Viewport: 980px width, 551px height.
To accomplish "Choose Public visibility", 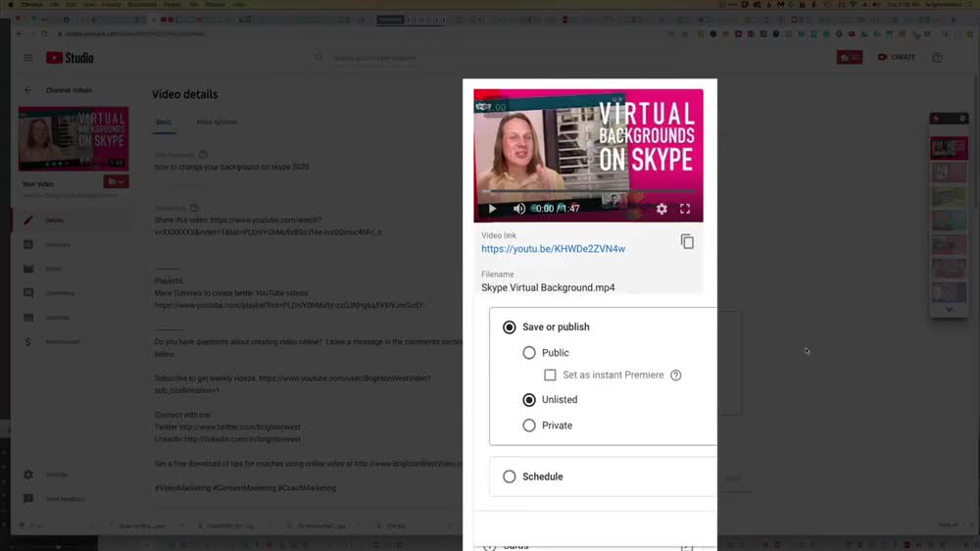I will coord(529,353).
